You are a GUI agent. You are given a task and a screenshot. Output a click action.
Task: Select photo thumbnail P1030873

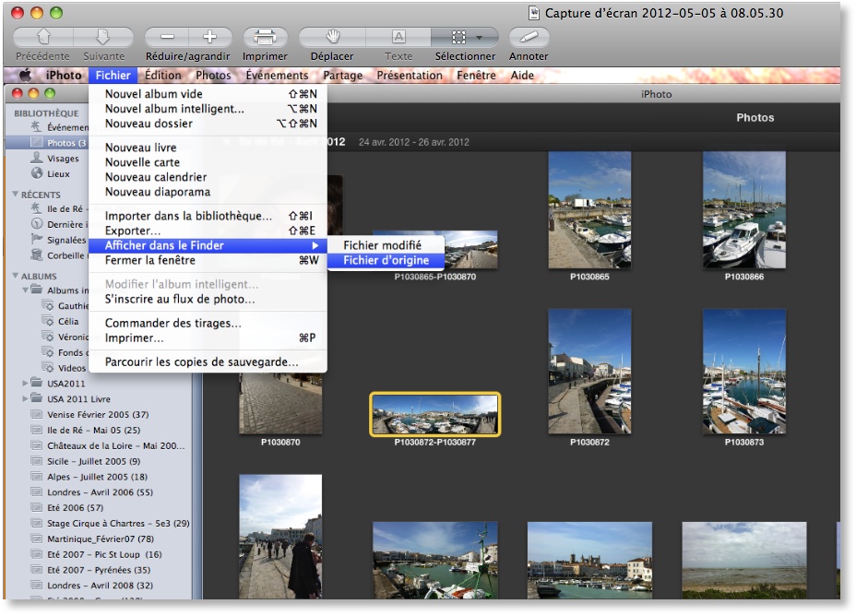744,372
